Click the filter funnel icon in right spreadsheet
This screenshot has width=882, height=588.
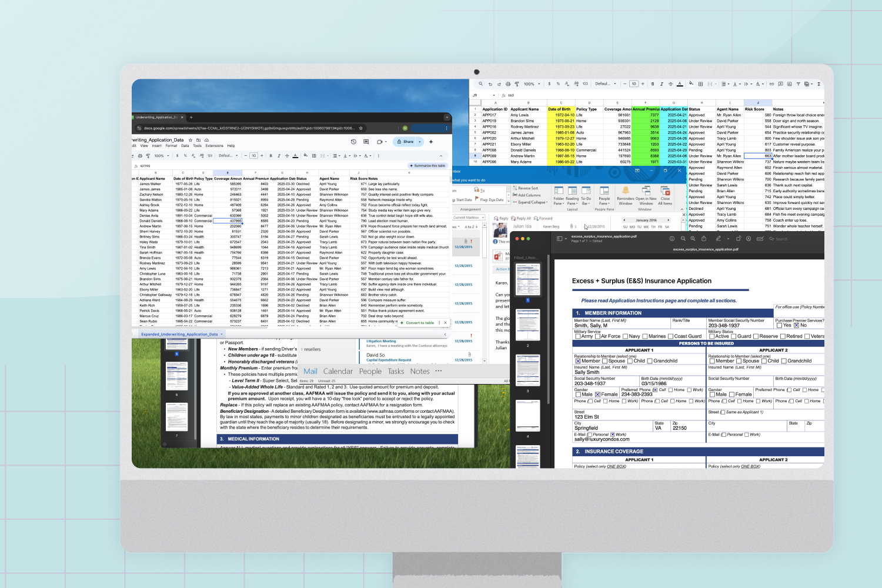click(798, 84)
